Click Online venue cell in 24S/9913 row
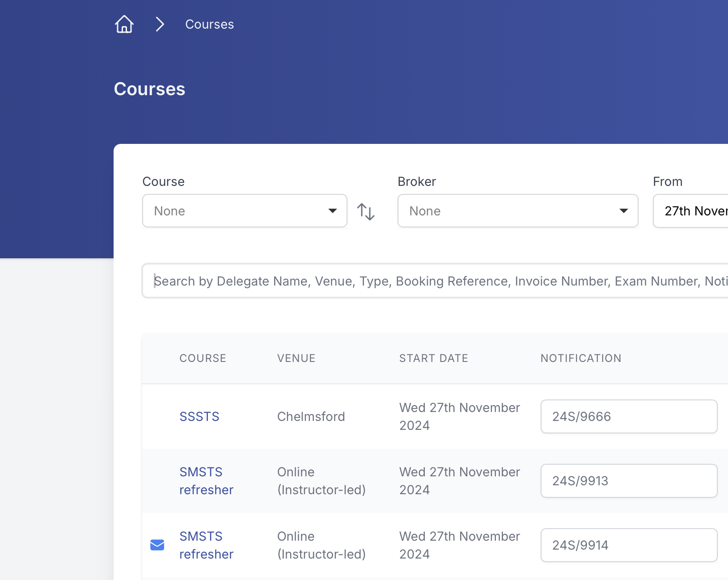The height and width of the screenshot is (580, 728). (x=322, y=481)
